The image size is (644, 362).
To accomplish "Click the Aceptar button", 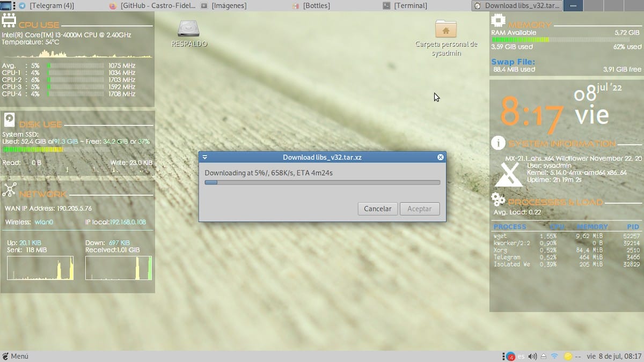I will [420, 209].
